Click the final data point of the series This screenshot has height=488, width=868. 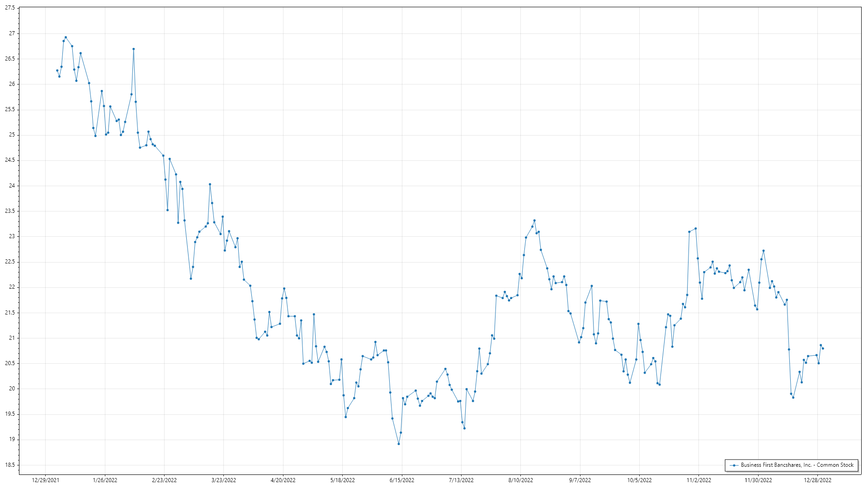[823, 348]
